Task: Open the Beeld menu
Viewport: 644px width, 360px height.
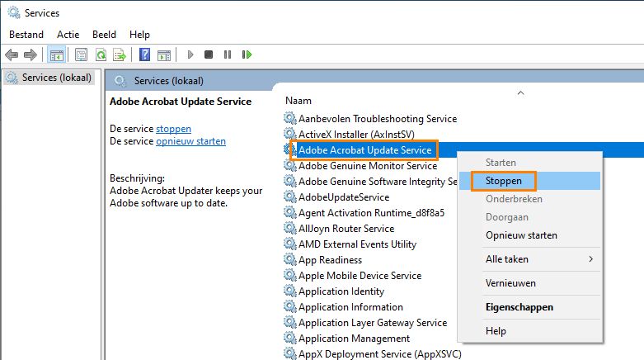Action: point(105,35)
